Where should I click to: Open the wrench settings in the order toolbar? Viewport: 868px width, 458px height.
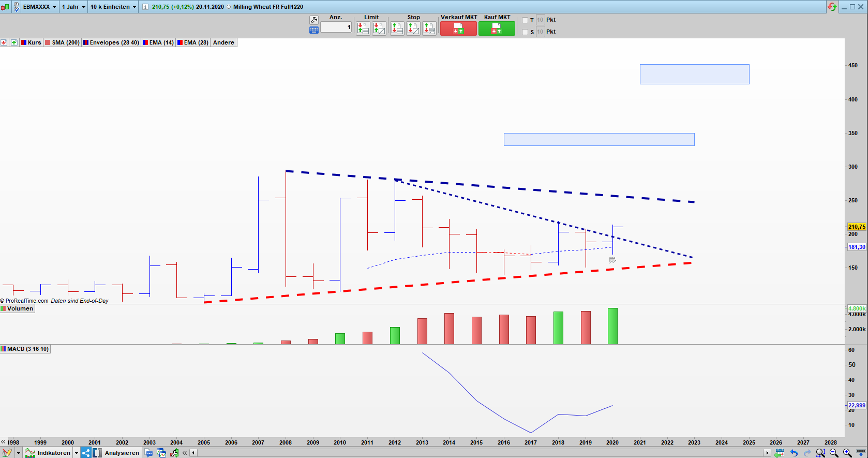(313, 20)
